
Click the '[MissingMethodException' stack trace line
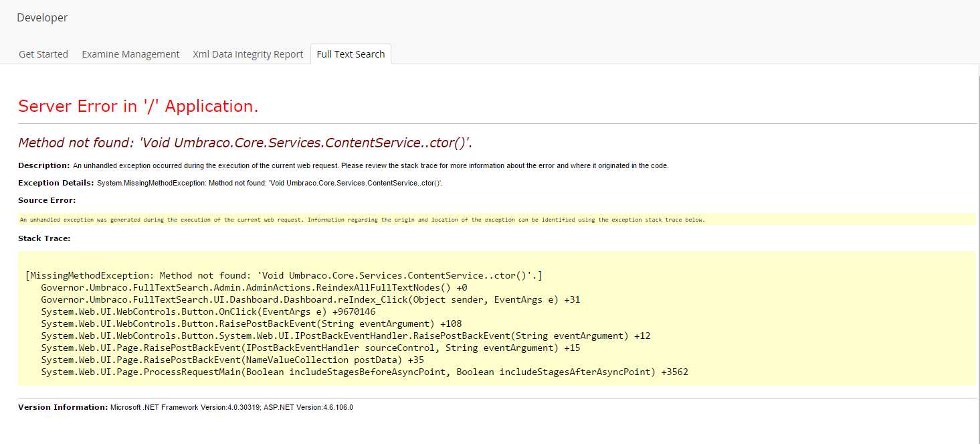point(284,275)
